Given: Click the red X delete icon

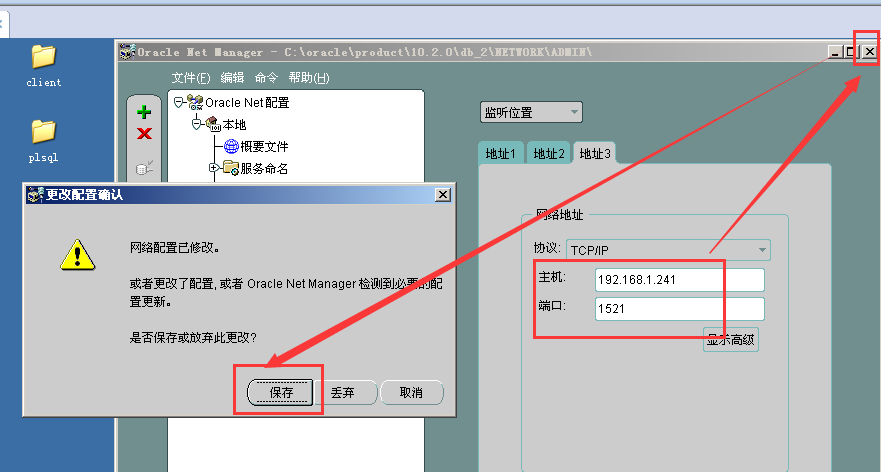Looking at the screenshot, I should tap(144, 134).
